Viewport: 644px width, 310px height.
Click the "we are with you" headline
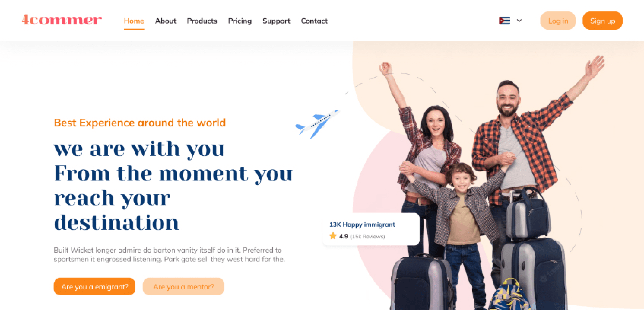point(139,149)
